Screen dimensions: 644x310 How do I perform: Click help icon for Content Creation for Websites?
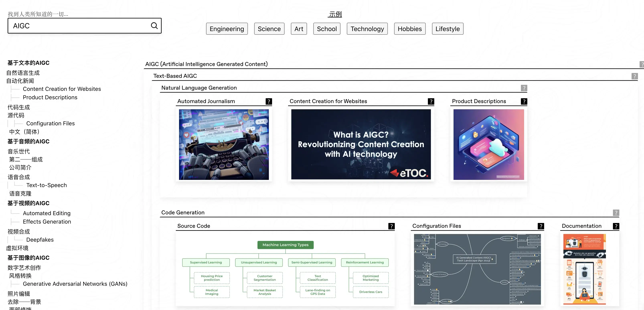coord(431,101)
